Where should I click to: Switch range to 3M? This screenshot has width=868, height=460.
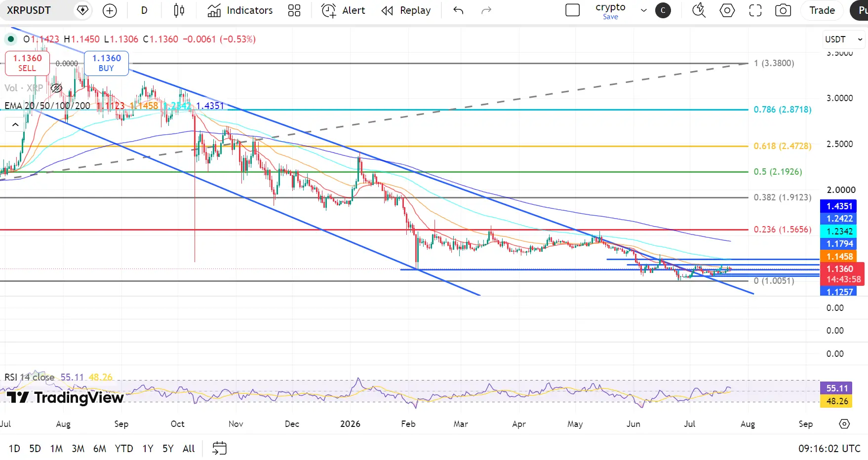coord(78,448)
